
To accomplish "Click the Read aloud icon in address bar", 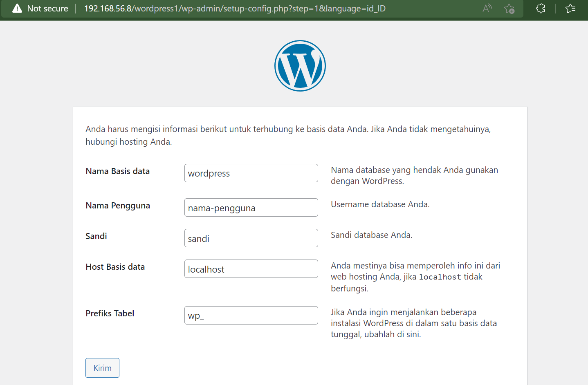I will point(487,9).
